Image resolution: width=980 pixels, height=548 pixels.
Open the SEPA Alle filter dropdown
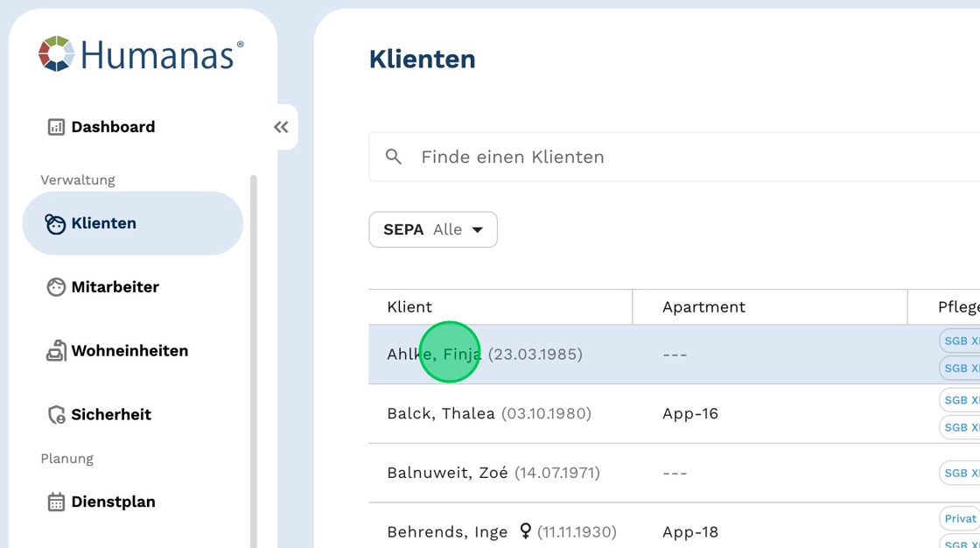(433, 229)
